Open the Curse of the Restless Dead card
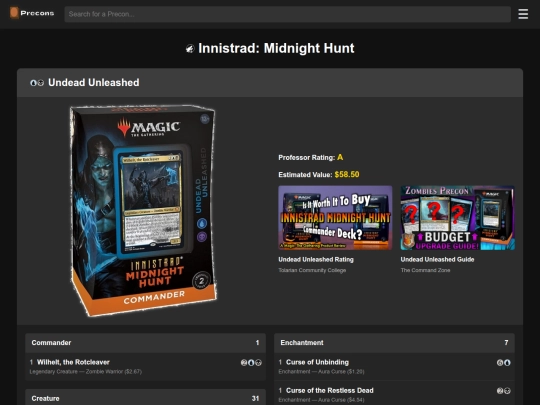Viewport: 540px width, 405px height. [330, 390]
